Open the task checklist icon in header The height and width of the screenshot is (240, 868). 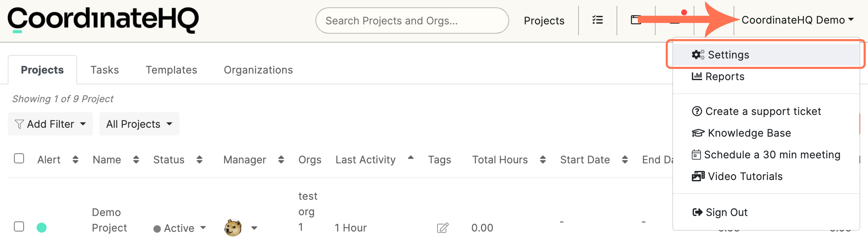(x=598, y=20)
